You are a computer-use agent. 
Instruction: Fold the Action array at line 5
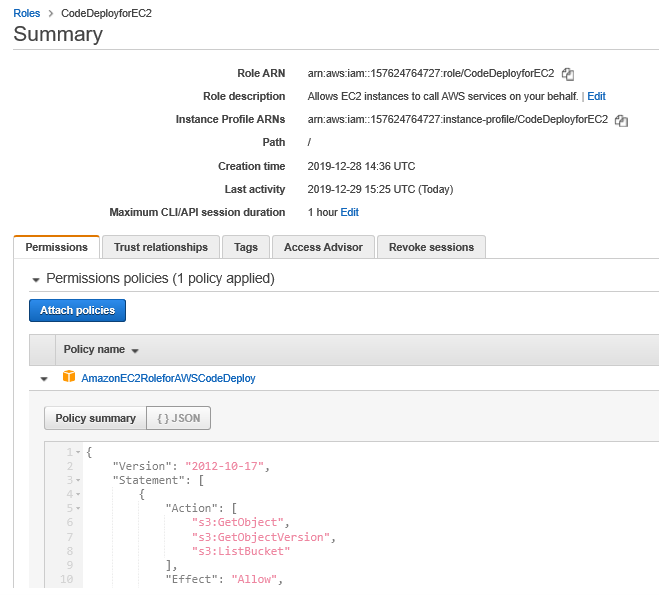point(78,508)
